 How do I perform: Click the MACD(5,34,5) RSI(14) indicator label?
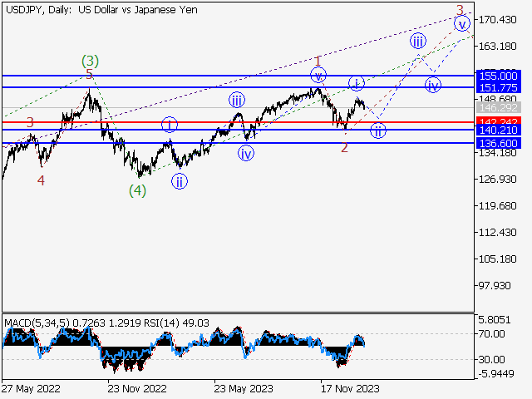(106, 323)
